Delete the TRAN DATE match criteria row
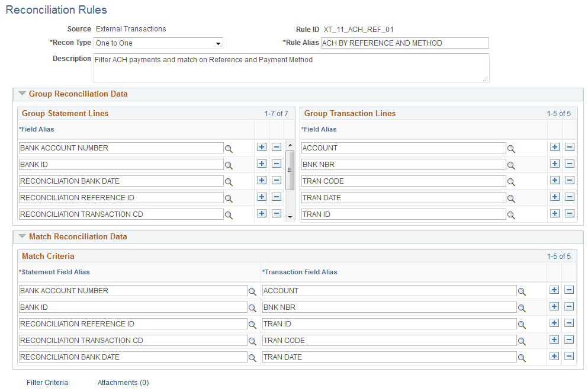The height and width of the screenshot is (391, 588). pos(568,356)
